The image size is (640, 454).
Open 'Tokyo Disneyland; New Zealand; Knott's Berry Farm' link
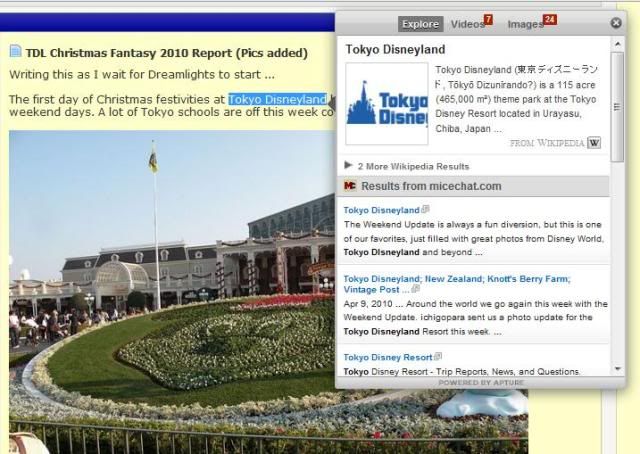(x=457, y=284)
